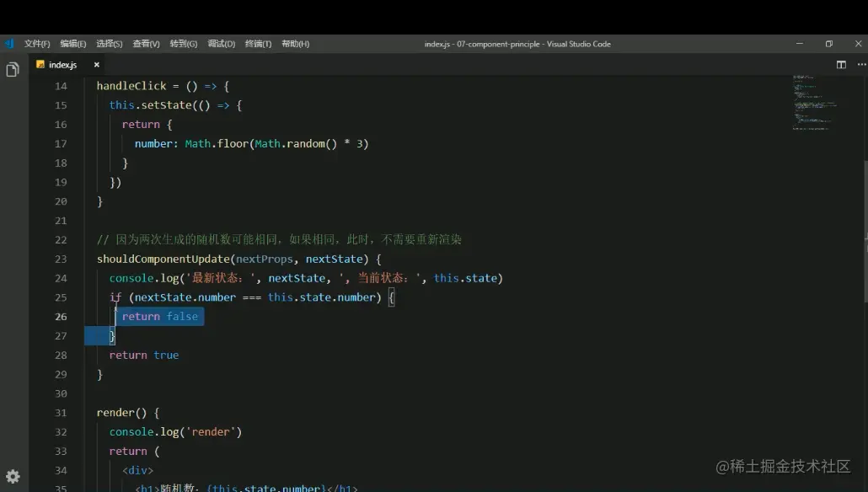Image resolution: width=868 pixels, height=492 pixels.
Task: Click the VS Code logo icon
Action: [x=9, y=44]
